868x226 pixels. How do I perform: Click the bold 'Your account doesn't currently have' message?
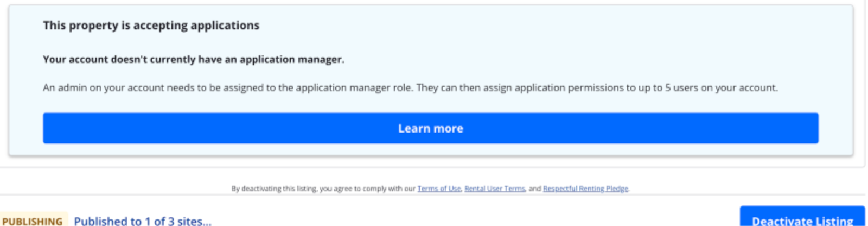(194, 59)
